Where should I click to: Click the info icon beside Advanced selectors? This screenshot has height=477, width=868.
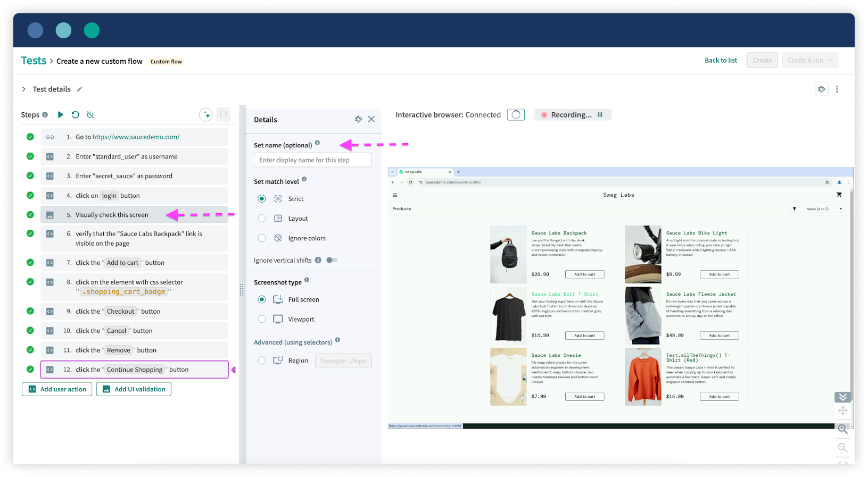click(337, 340)
